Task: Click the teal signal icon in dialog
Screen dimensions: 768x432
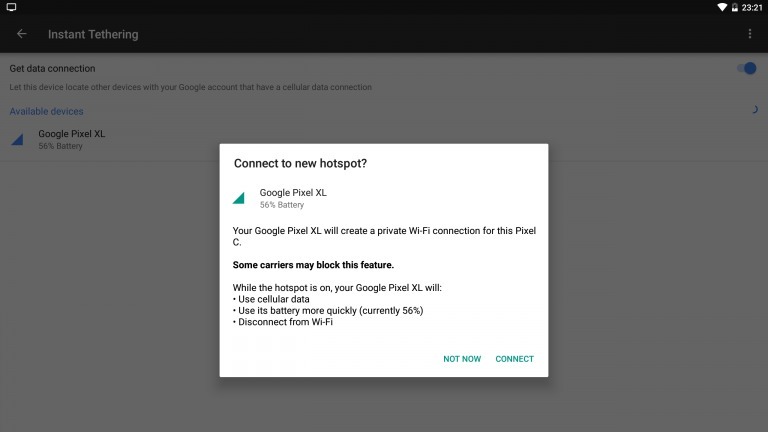Action: pyautogui.click(x=239, y=197)
